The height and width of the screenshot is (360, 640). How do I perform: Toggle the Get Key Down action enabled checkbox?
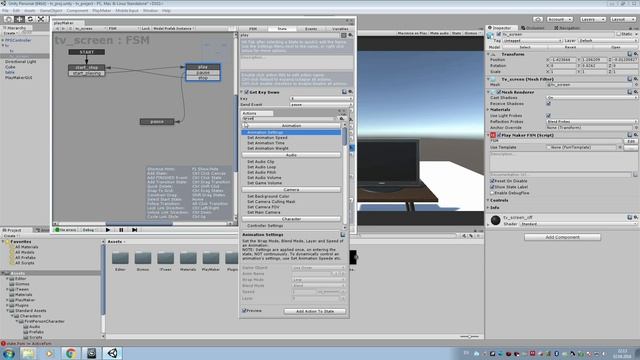pyautogui.click(x=247, y=92)
